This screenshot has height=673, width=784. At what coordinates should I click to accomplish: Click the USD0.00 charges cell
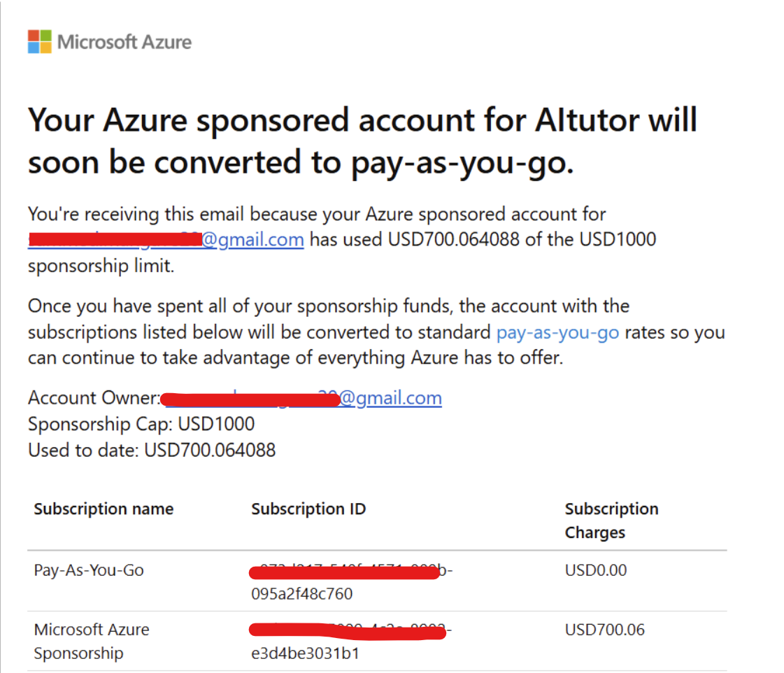(596, 570)
